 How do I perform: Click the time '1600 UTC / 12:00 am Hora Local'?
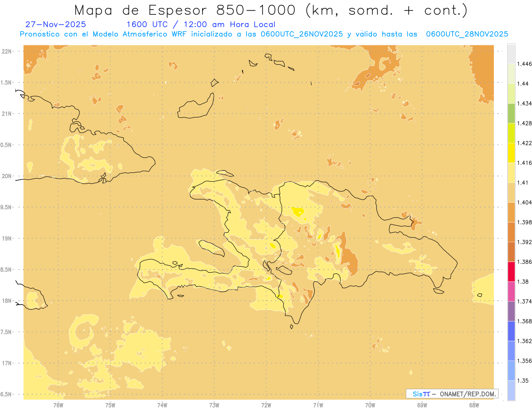[201, 24]
